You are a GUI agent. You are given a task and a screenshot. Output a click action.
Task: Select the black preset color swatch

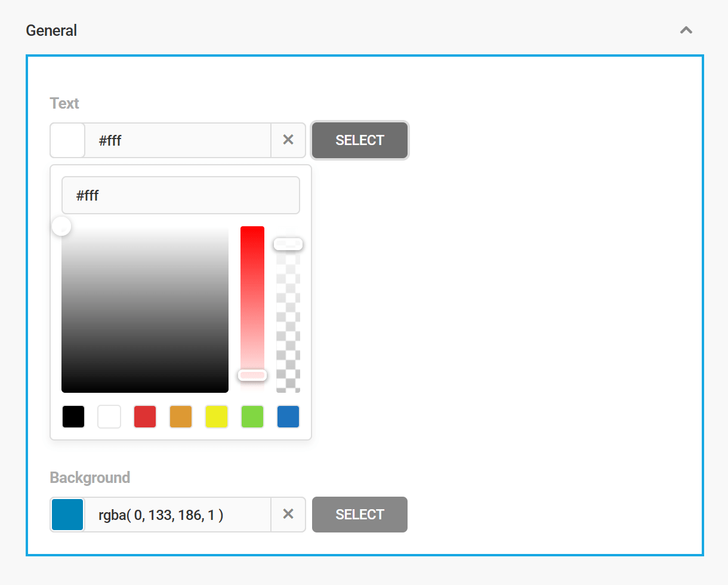point(73,417)
